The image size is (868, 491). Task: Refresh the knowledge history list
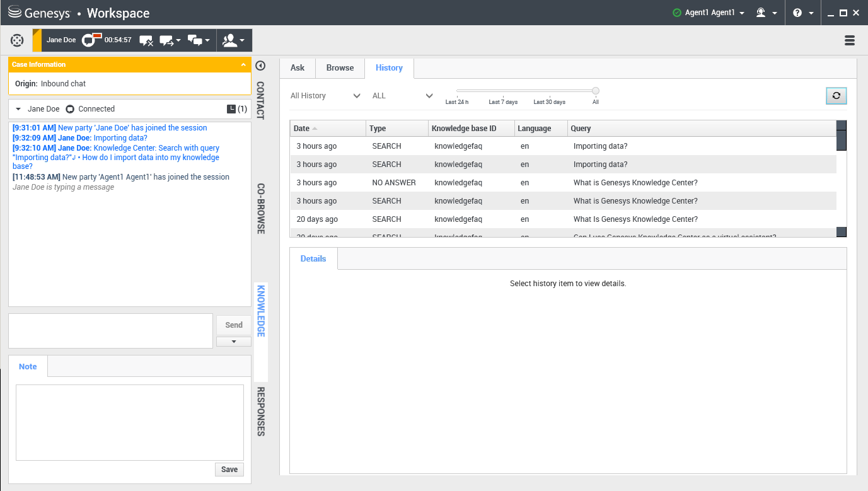pyautogui.click(x=836, y=96)
